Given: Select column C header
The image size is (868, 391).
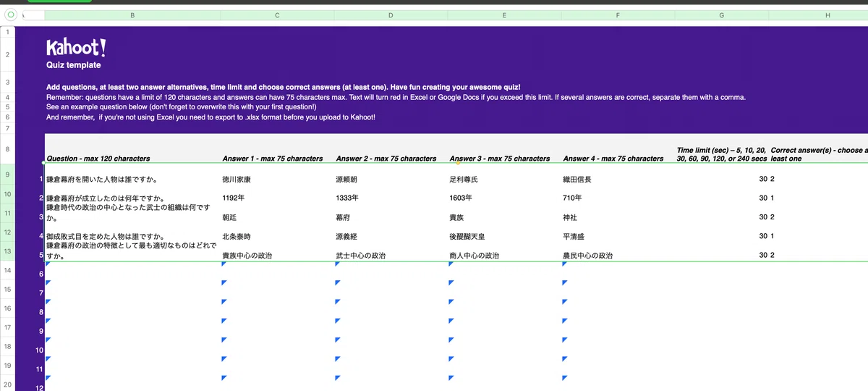Looking at the screenshot, I should (277, 15).
